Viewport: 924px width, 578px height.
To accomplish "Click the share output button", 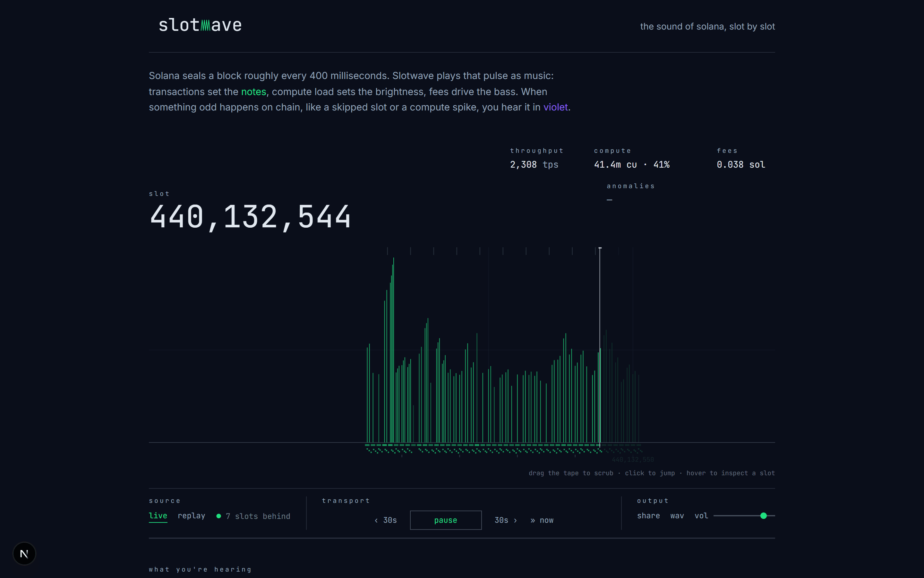I will [648, 516].
